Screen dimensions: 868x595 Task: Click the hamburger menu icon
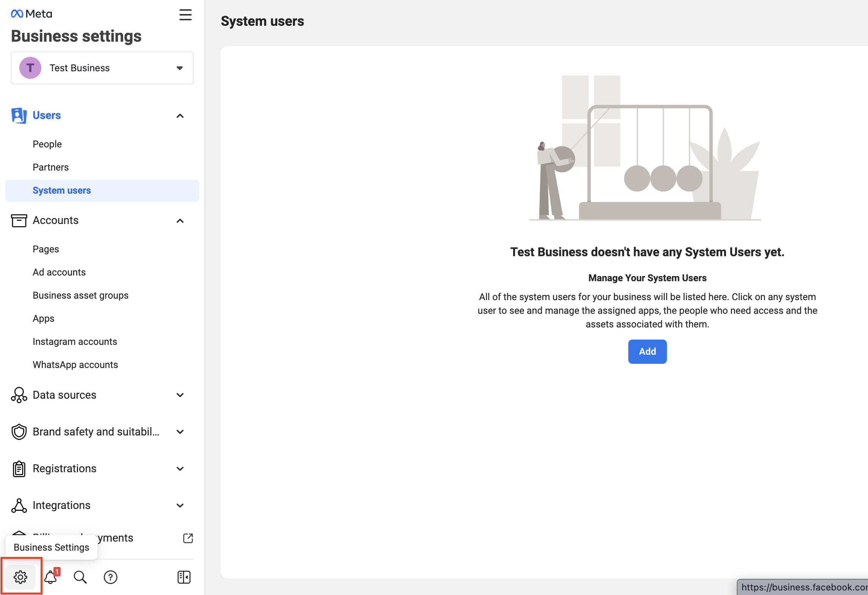(x=185, y=14)
